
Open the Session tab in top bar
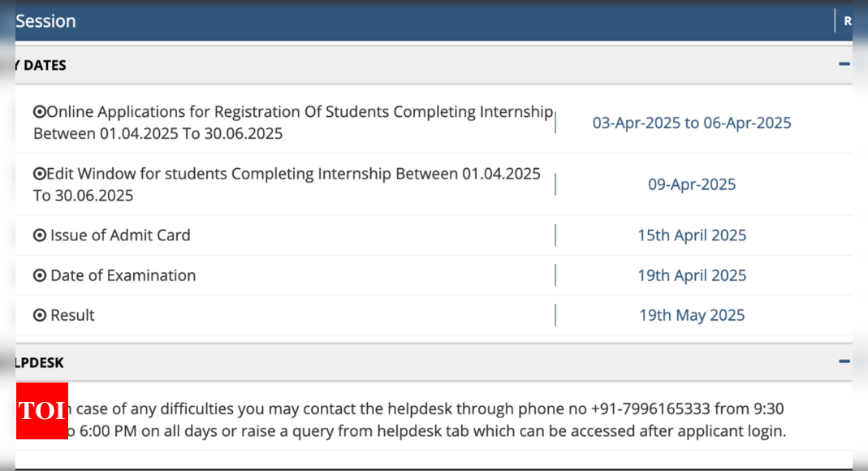45,21
